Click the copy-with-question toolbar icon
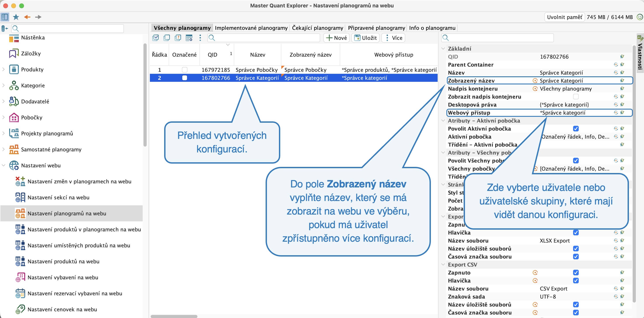Screen dimensions: 644x318 pyautogui.click(x=178, y=38)
